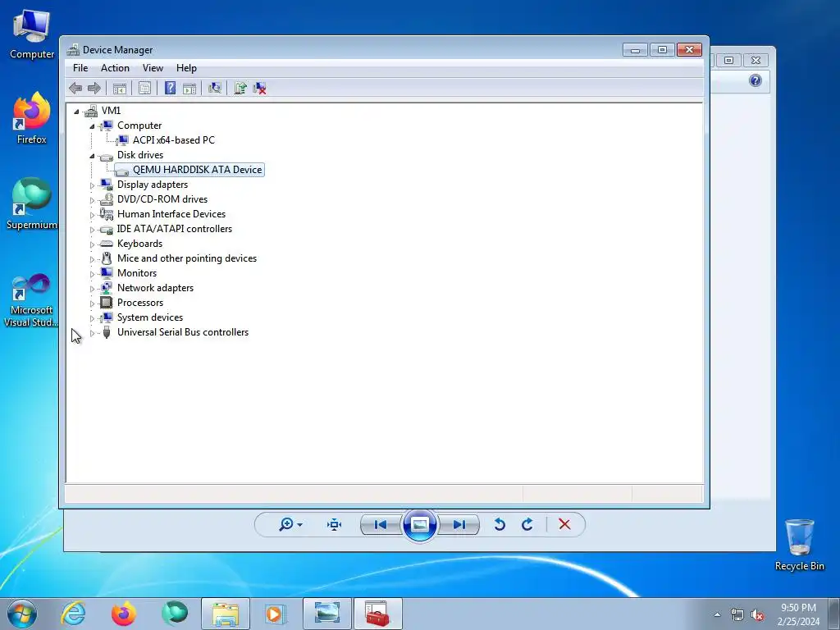This screenshot has width=840, height=630.
Task: Click the Keyboards category icon
Action: [x=107, y=244]
